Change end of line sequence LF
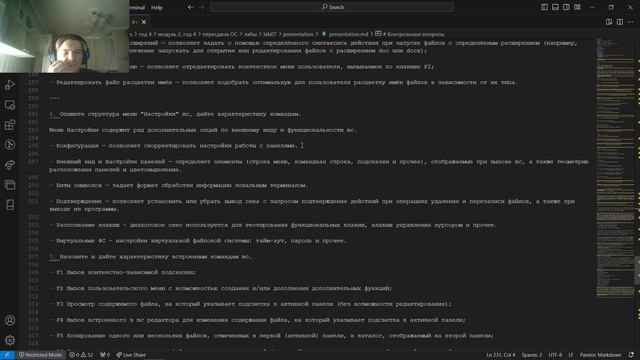This screenshot has width=640, height=360. pyautogui.click(x=571, y=355)
